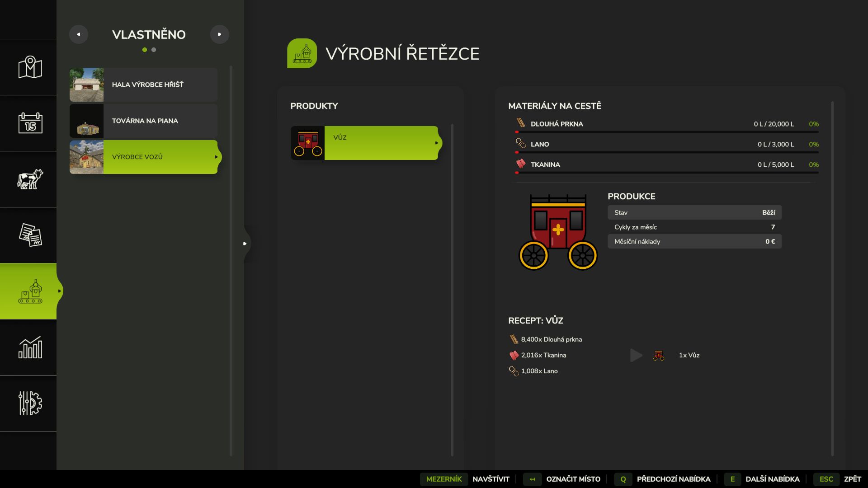Switch to second page indicator dot
This screenshot has height=488, width=868.
point(154,50)
